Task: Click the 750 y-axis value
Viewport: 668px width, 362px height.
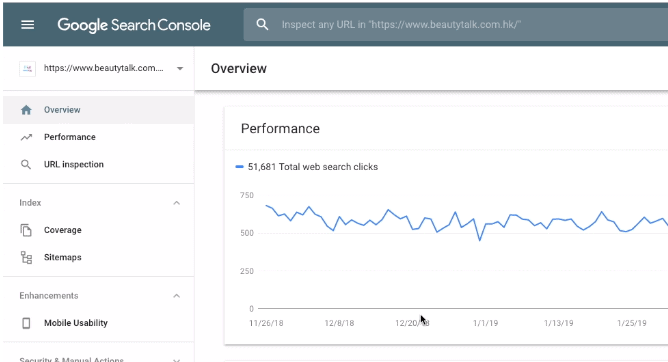Action: pyautogui.click(x=247, y=195)
